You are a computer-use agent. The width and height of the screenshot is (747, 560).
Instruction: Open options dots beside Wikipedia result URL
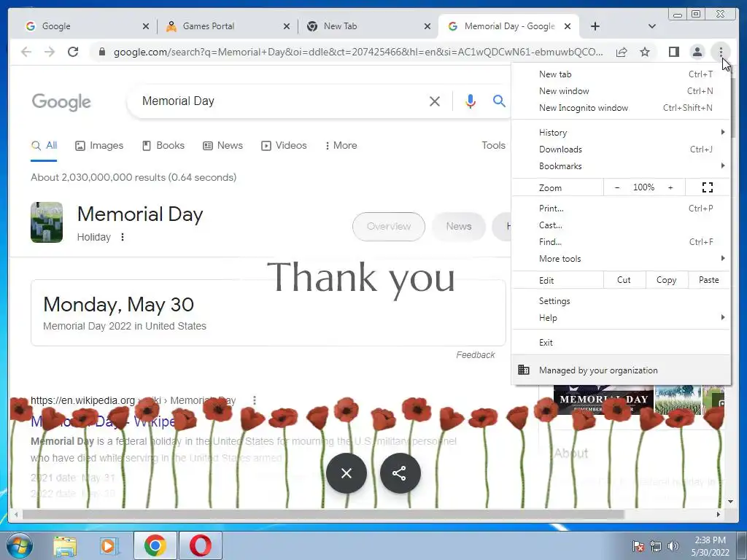click(255, 400)
